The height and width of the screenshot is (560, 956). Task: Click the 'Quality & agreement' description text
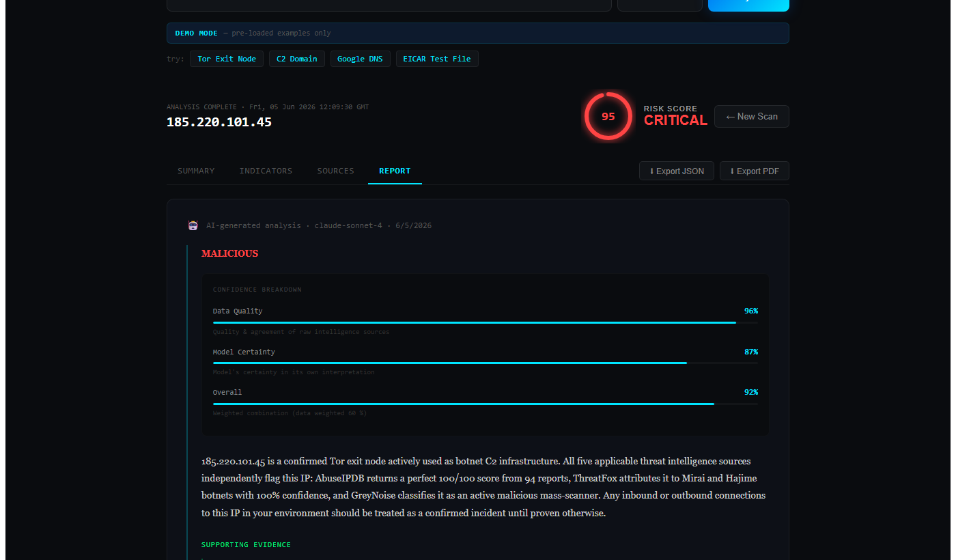point(301,332)
